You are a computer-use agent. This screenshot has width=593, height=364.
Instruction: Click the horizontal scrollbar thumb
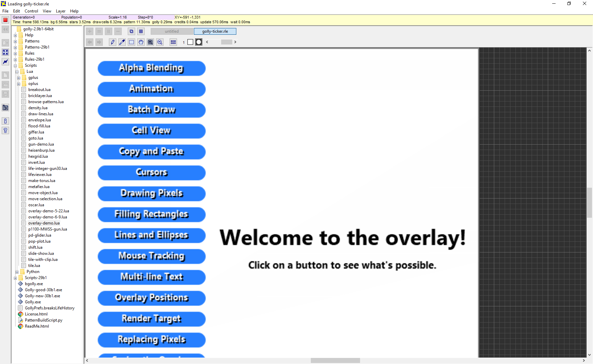(335, 360)
